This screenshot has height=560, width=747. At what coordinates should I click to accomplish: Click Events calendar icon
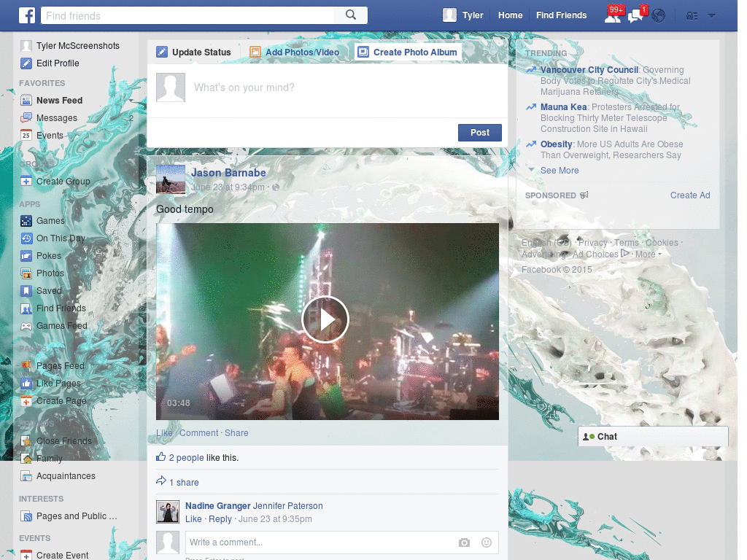point(26,135)
